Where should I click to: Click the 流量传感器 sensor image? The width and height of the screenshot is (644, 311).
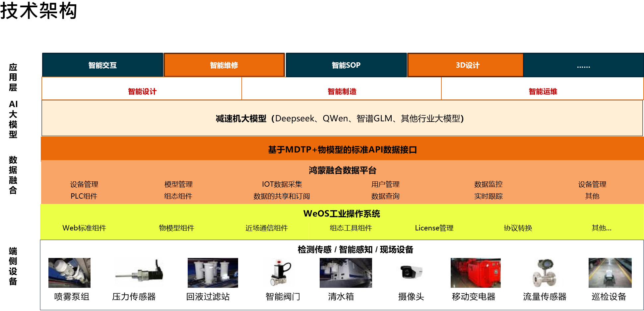(x=544, y=273)
